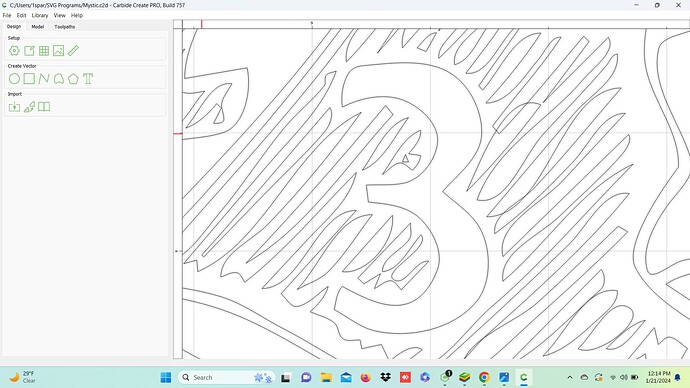Image resolution: width=690 pixels, height=388 pixels.
Task: Open Firefox from the taskbar
Action: [x=366, y=377]
